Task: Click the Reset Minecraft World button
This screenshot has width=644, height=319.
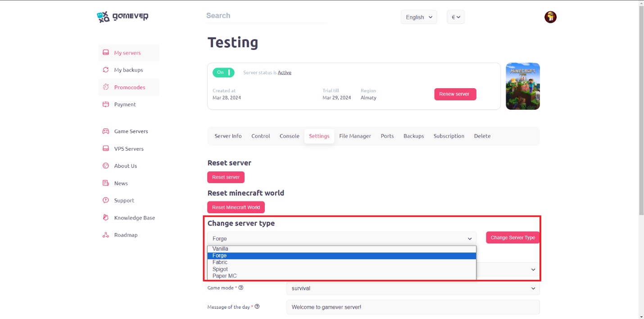Action: tap(236, 207)
